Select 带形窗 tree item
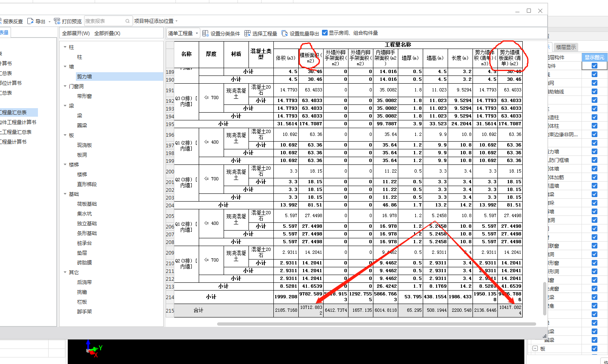Image resolution: width=608 pixels, height=364 pixels. pyautogui.click(x=84, y=96)
